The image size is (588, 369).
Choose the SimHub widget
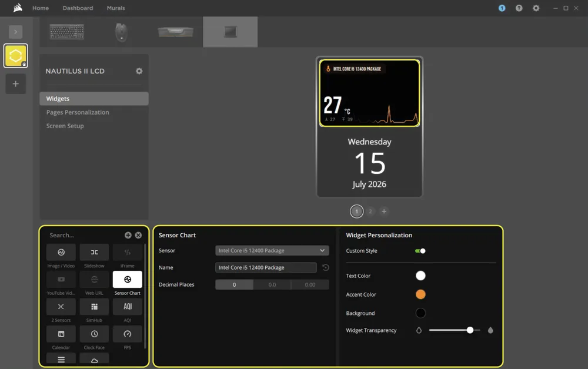coord(94,307)
